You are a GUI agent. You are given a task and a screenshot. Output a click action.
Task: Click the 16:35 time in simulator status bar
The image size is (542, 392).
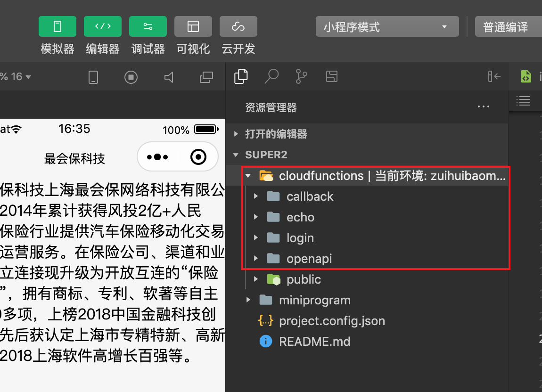click(x=74, y=129)
